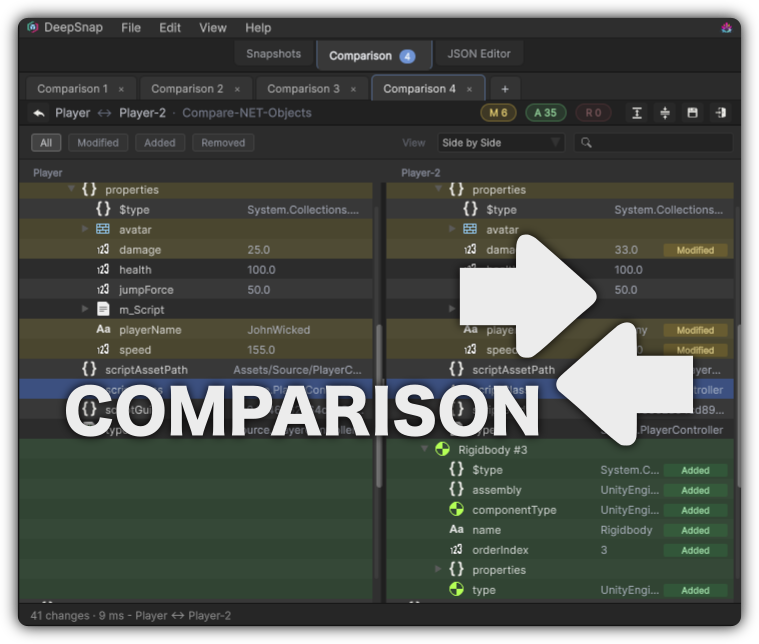Collapse the properties node in Player-2 pane

[x=439, y=189]
